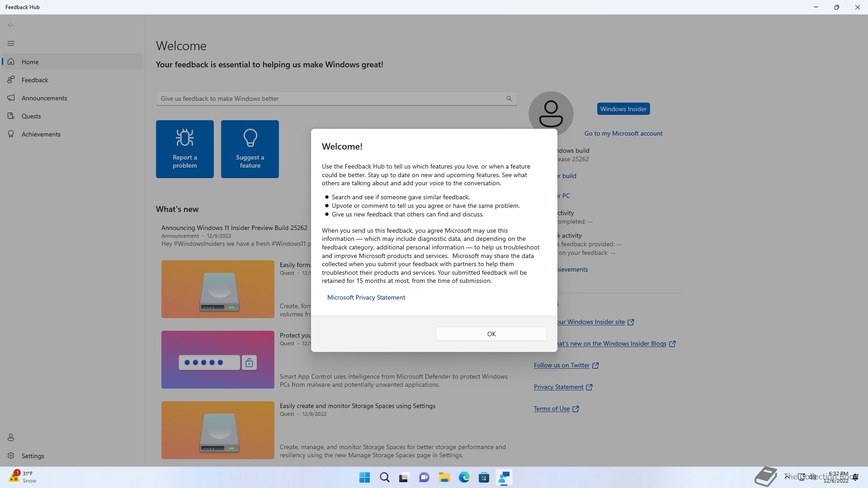
Task: Open Settings in the sidebar
Action: point(72,456)
